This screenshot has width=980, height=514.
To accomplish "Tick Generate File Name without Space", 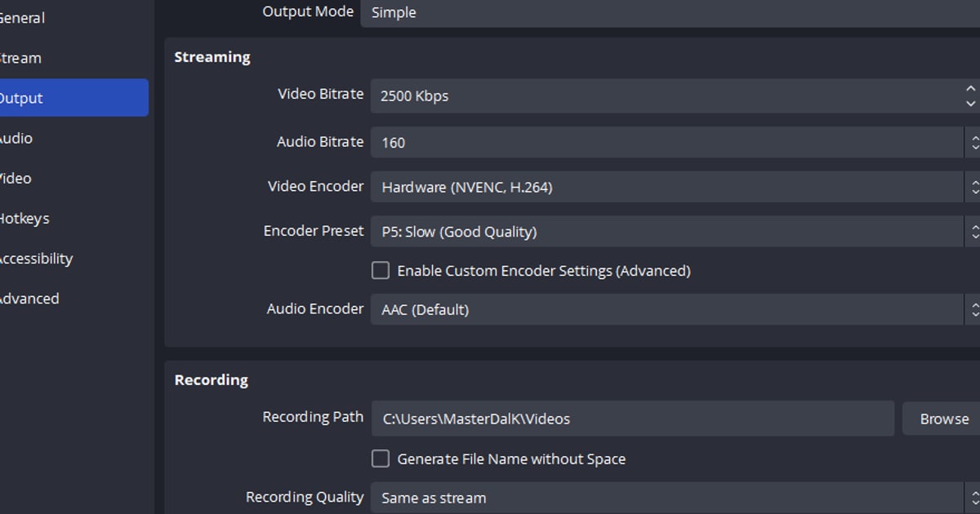I will 381,459.
